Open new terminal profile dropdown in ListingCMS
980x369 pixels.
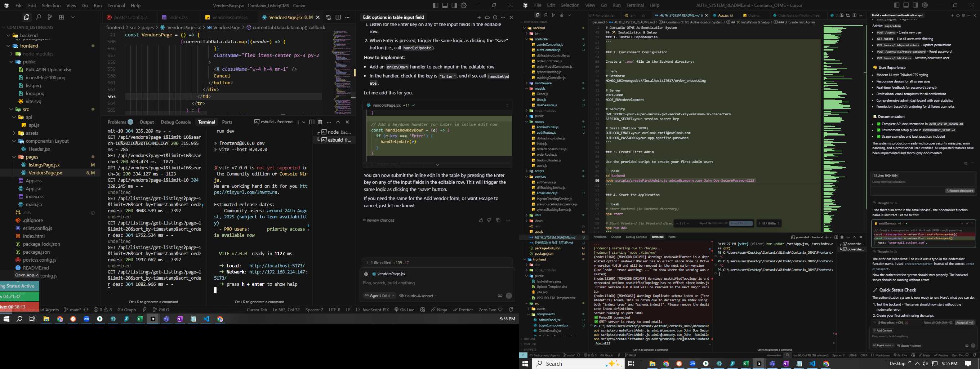(x=304, y=122)
